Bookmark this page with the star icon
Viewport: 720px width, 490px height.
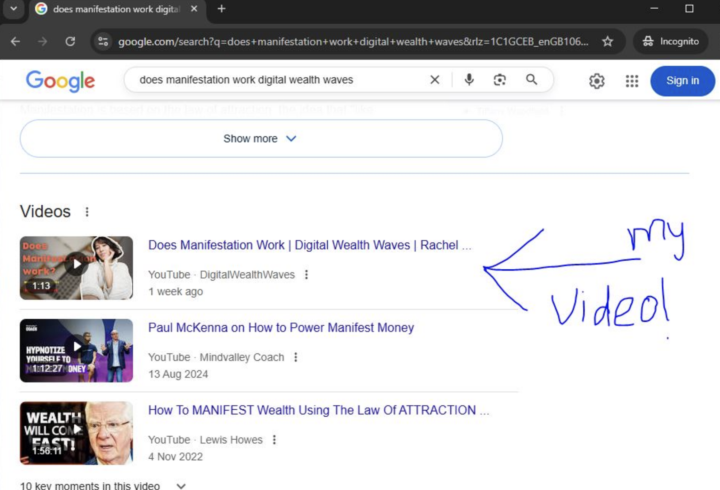pyautogui.click(x=608, y=42)
